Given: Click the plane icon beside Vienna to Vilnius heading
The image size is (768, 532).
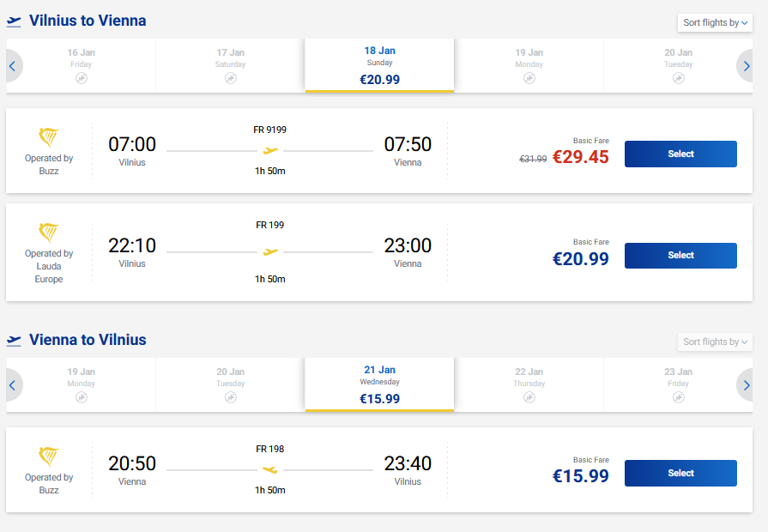Looking at the screenshot, I should 14,341.
